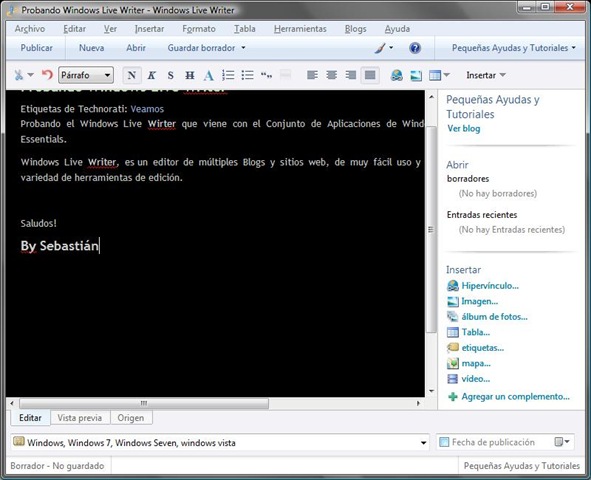The height and width of the screenshot is (480, 591).
Task: Open the Editar menu
Action: [74, 29]
